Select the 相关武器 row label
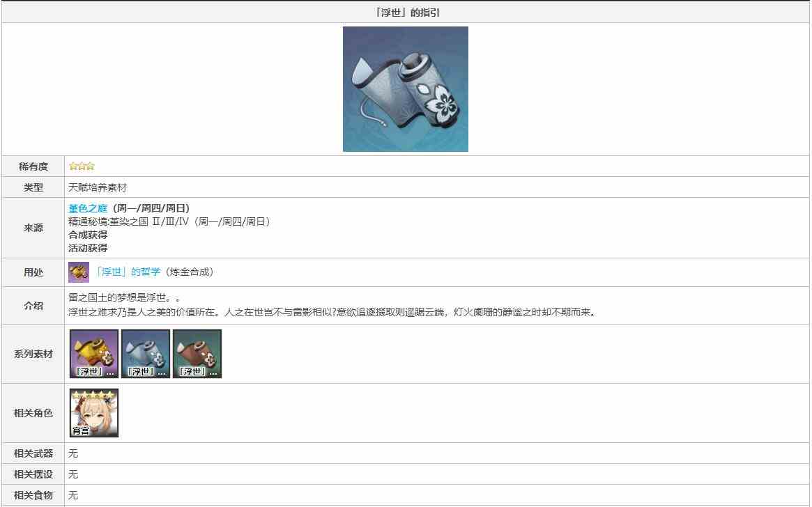The width and height of the screenshot is (812, 507). [33, 453]
